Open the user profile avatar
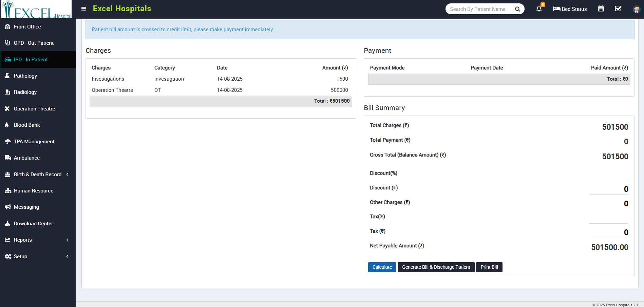 pyautogui.click(x=636, y=9)
